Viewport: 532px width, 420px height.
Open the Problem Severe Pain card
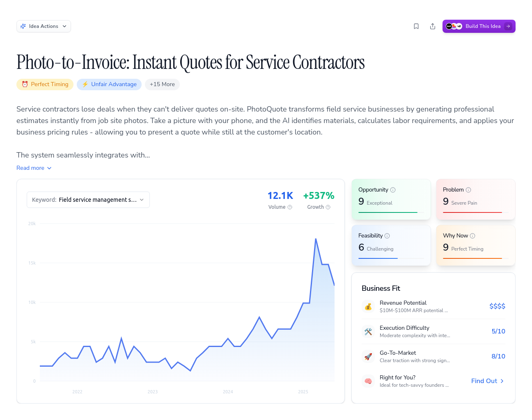pos(476,199)
